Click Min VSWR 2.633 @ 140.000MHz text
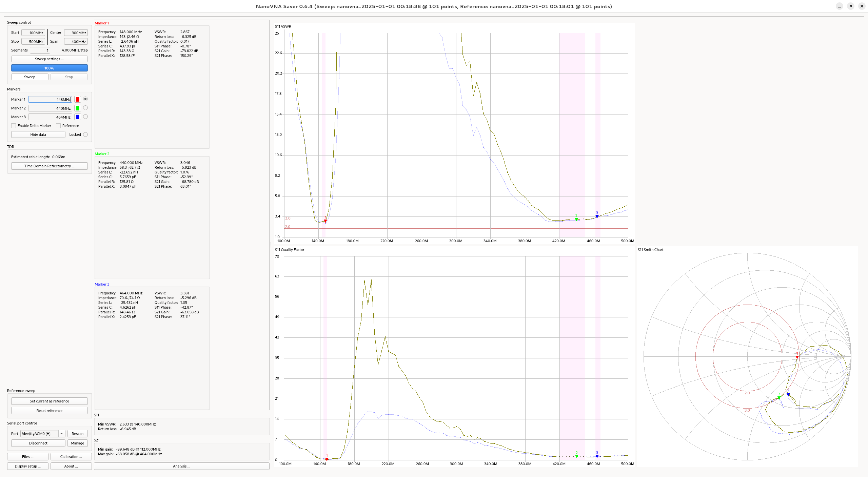This screenshot has width=868, height=477. 127,424
